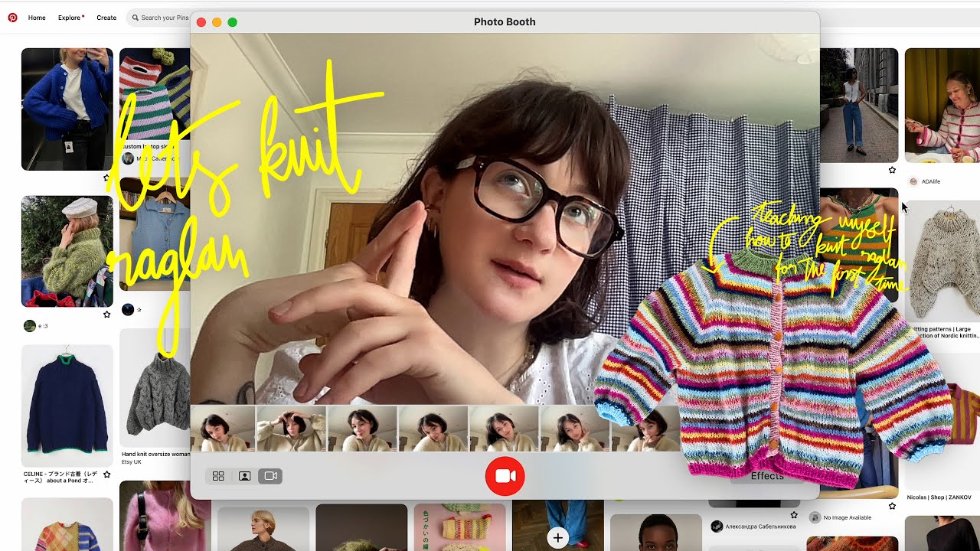Open the grey cable knit sweater pin
The image size is (980, 551).
tap(155, 388)
